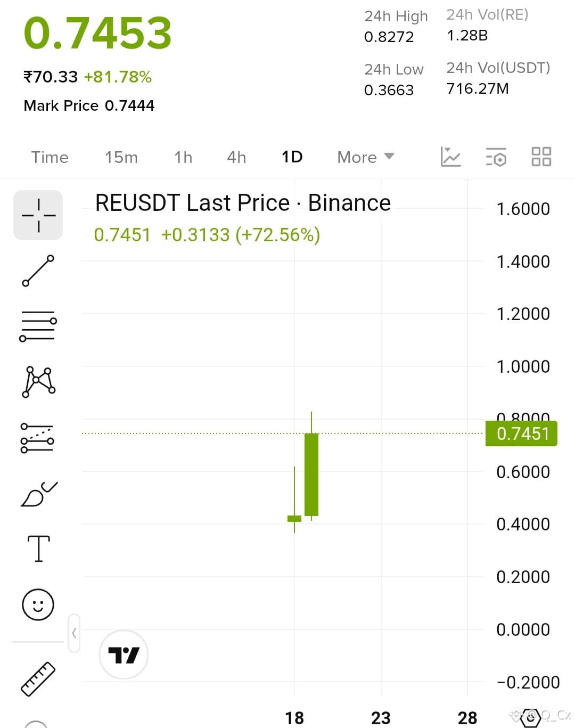The image size is (575, 728).
Task: Select the 1h timeframe tab
Action: (x=183, y=157)
